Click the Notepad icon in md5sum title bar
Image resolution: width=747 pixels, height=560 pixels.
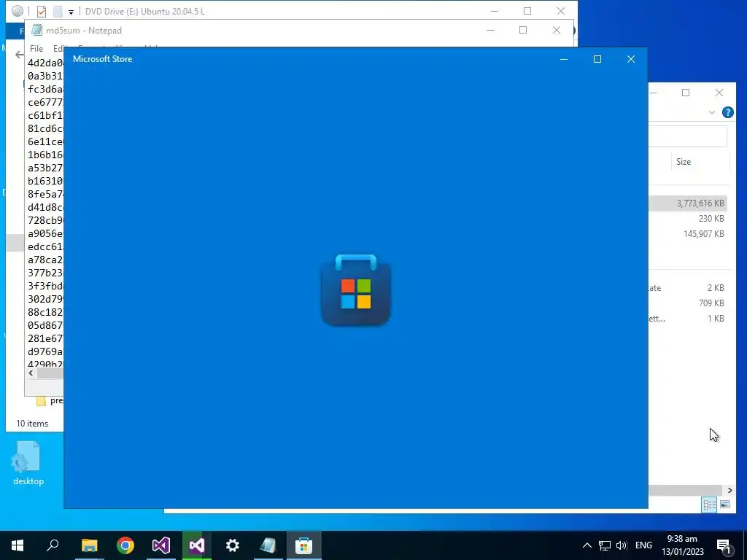[36, 30]
